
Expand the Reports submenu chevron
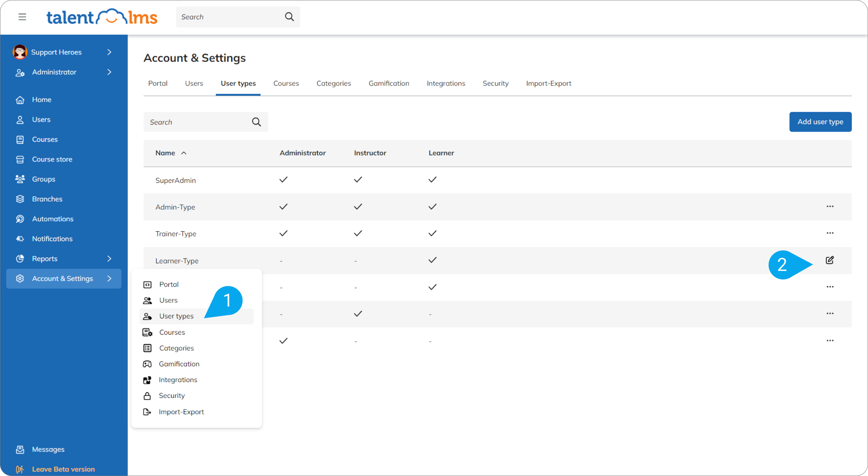(x=109, y=259)
